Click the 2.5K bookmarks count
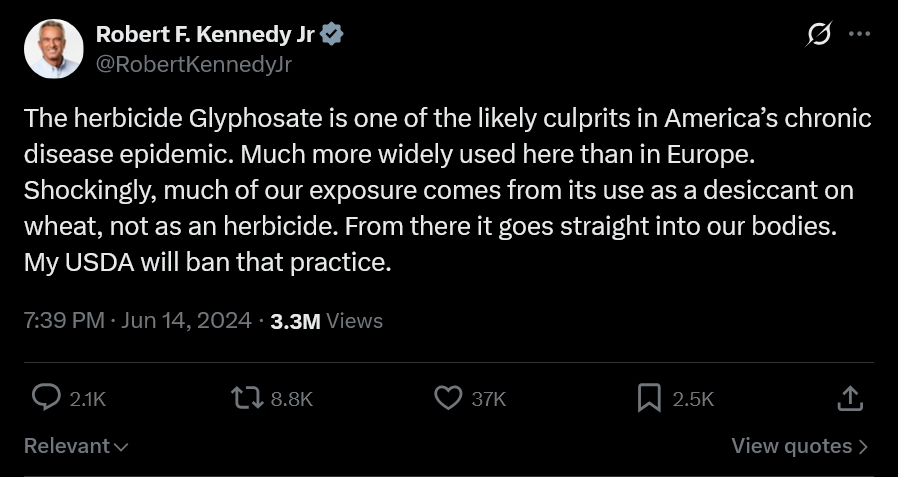Viewport: 898px width, 477px height. point(693,399)
